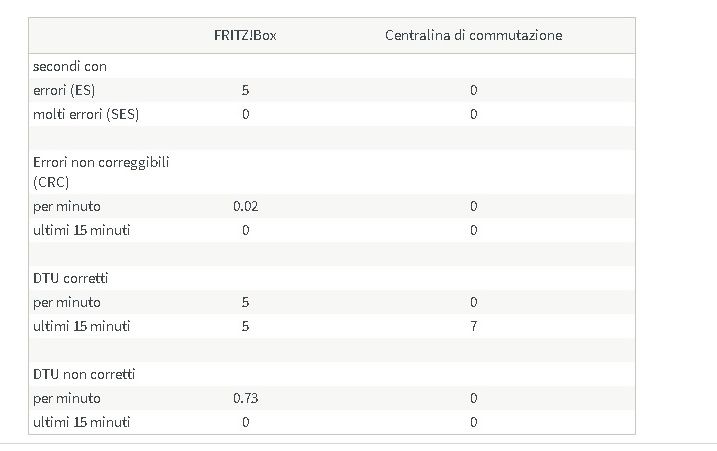Click FRITZ!Box ES value 5
Viewport: 717px width, 451px height.
tap(245, 90)
